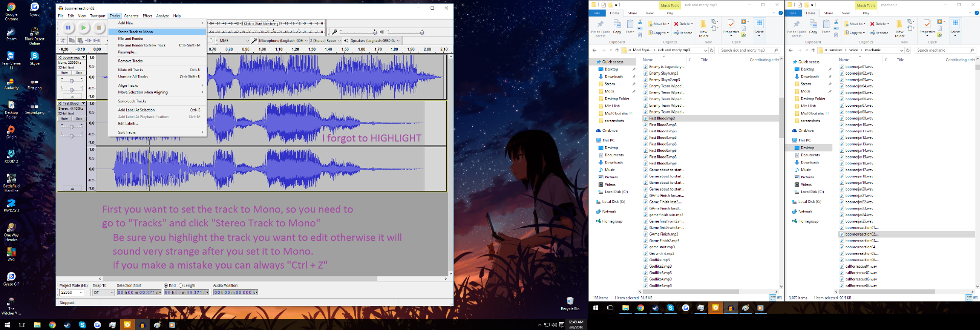Mute the First Blood track

64,119
